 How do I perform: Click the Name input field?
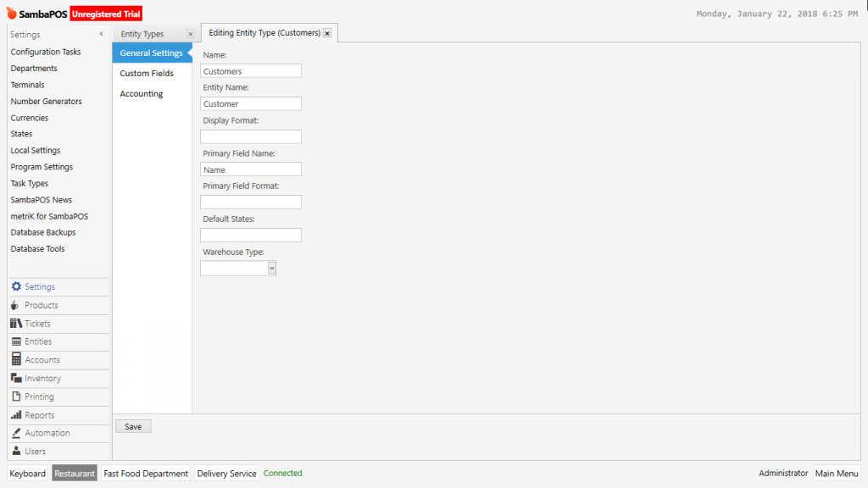point(251,71)
